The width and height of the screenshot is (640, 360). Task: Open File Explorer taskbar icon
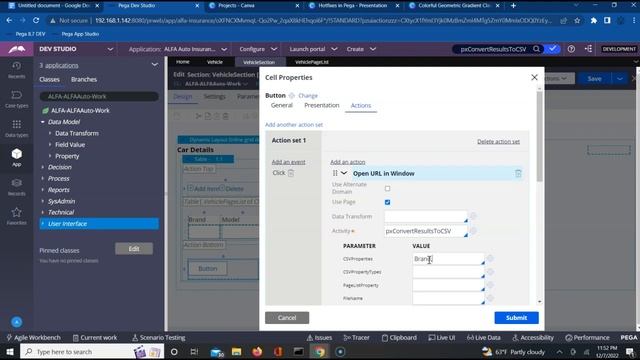click(236, 352)
